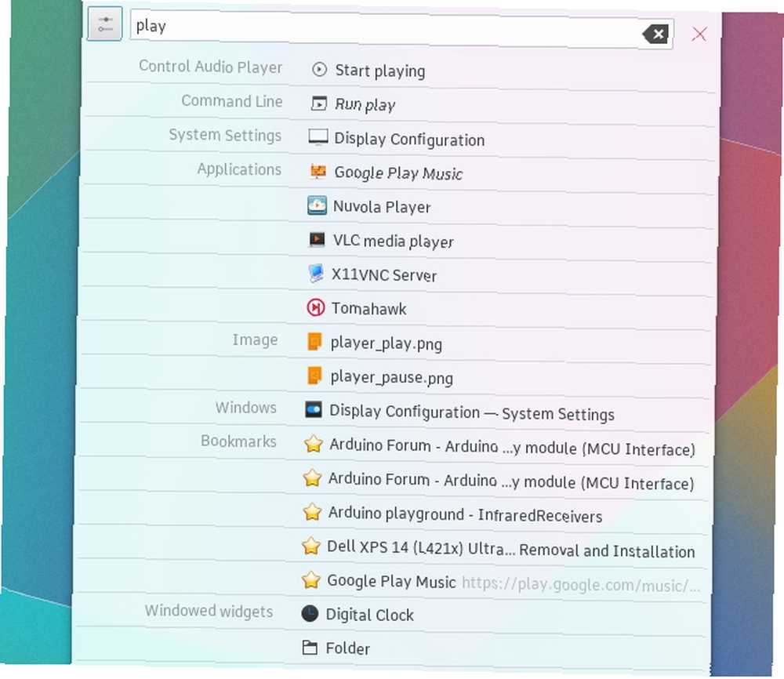Launch 'Tomahawk' result

pos(369,309)
